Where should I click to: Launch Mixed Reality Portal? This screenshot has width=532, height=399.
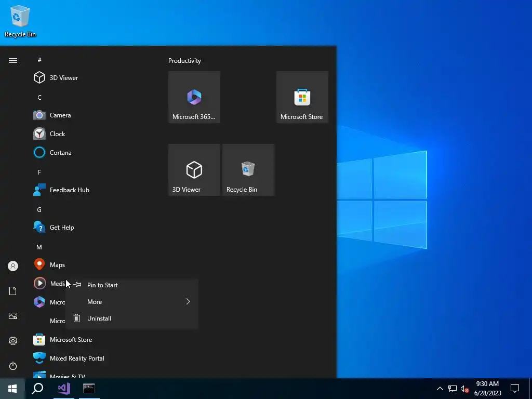(69, 358)
